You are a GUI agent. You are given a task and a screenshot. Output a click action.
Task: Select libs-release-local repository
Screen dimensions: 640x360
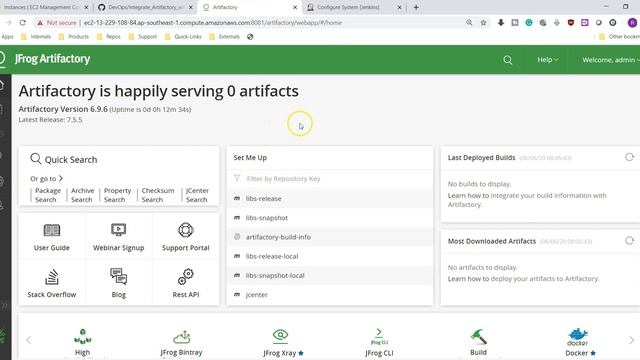[330, 256]
